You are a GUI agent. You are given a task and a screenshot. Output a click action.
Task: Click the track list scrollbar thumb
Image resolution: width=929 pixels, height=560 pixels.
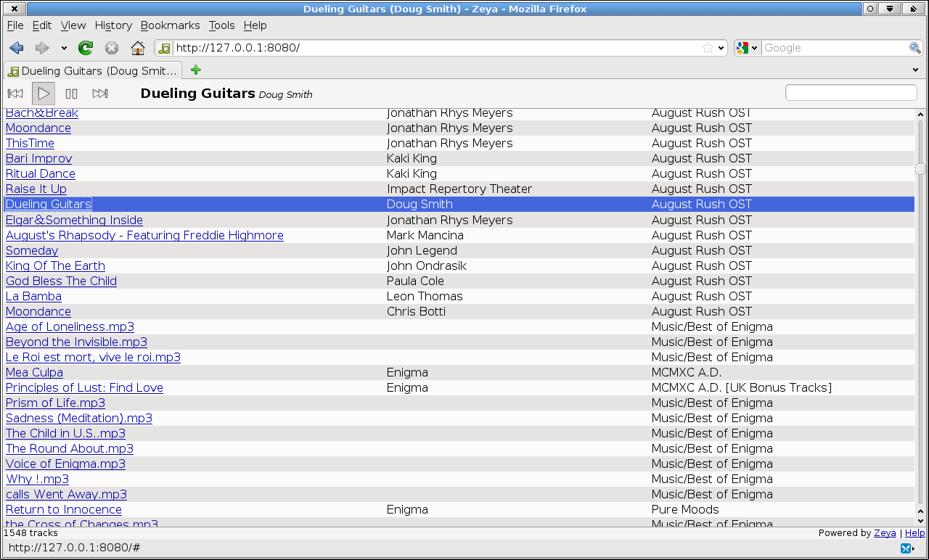(x=920, y=169)
